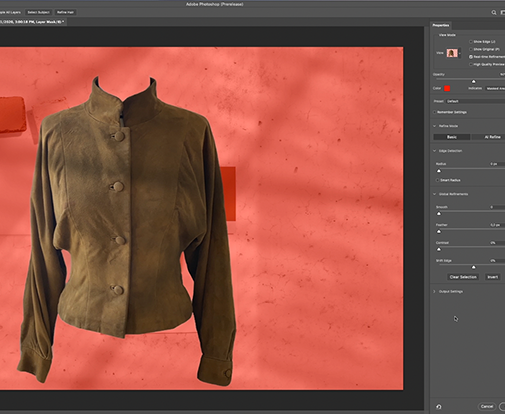Click the Contrast slider handle
The height and width of the screenshot is (414, 505).
click(439, 249)
